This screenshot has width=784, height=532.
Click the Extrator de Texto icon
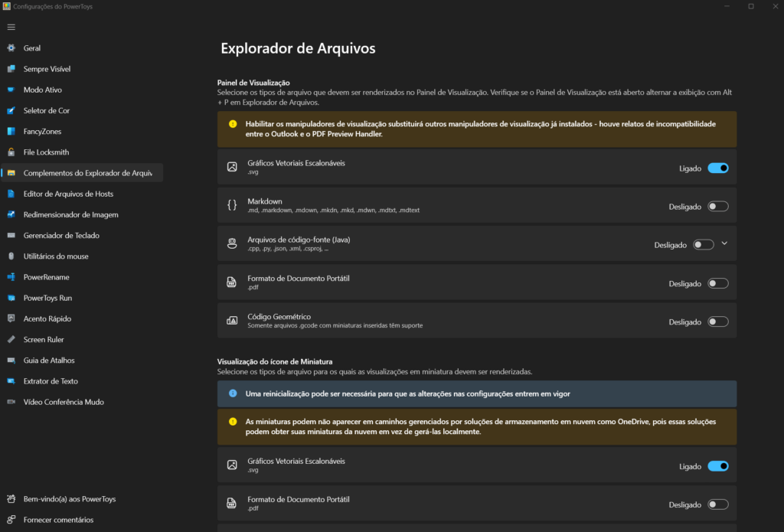pos(11,381)
